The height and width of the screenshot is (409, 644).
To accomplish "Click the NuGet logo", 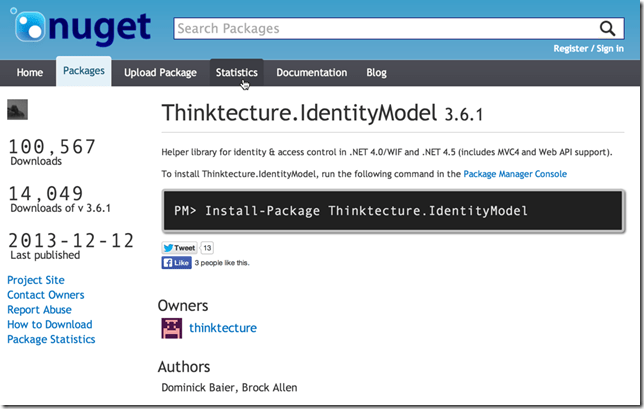I will tap(80, 27).
